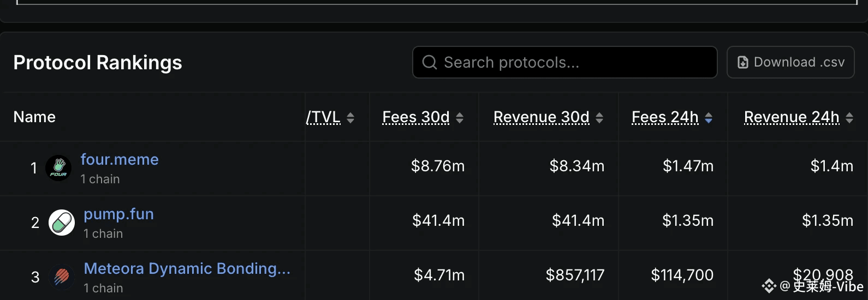
Task: Open the four.meme protocol link
Action: [x=120, y=159]
